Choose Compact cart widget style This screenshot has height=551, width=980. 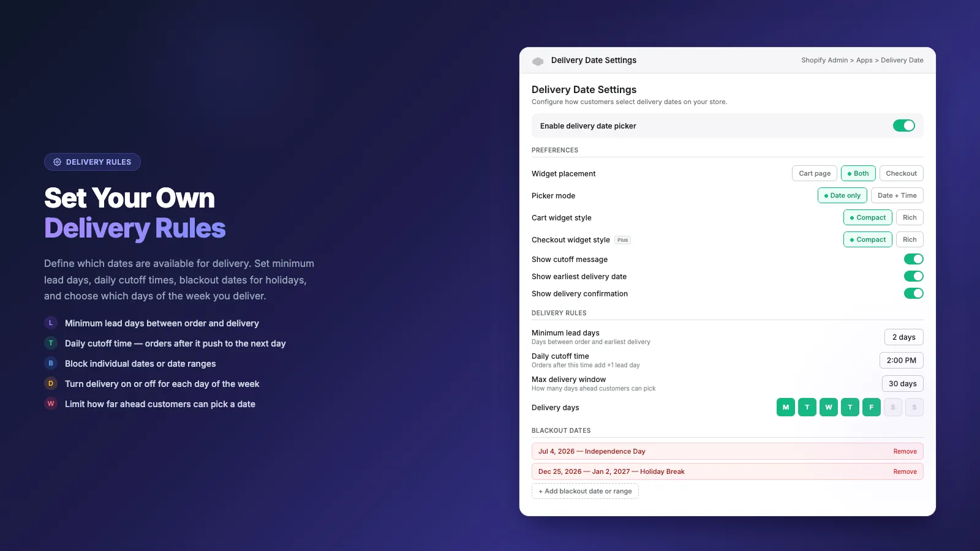(x=868, y=217)
